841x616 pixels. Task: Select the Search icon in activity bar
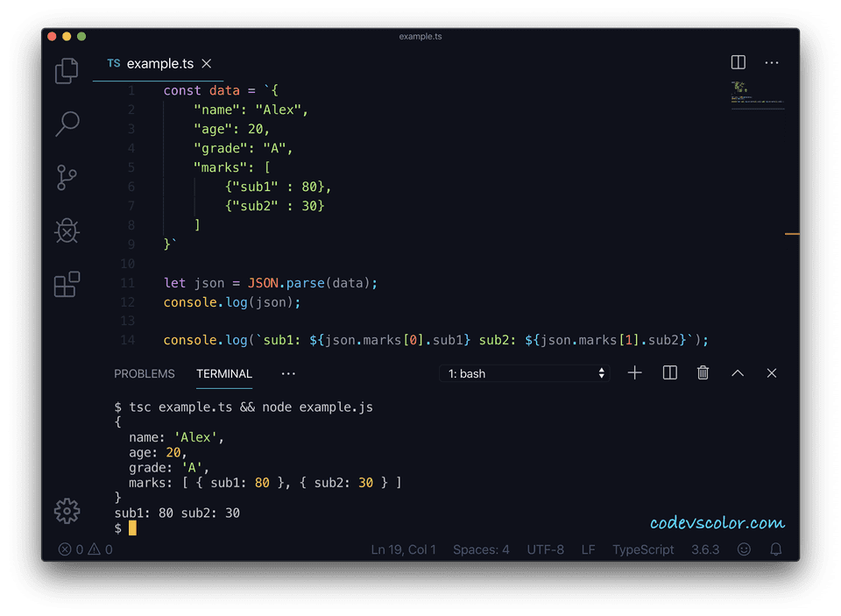point(67,124)
